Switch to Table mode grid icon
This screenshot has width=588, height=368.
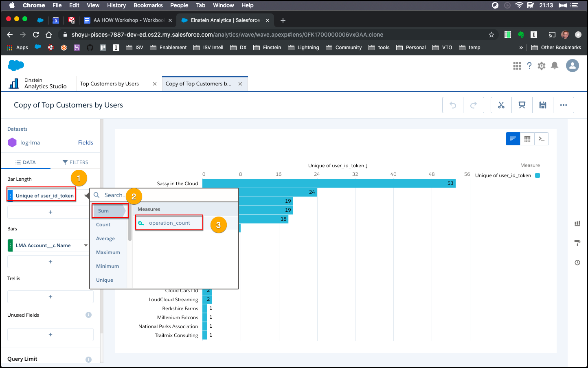[x=527, y=139]
